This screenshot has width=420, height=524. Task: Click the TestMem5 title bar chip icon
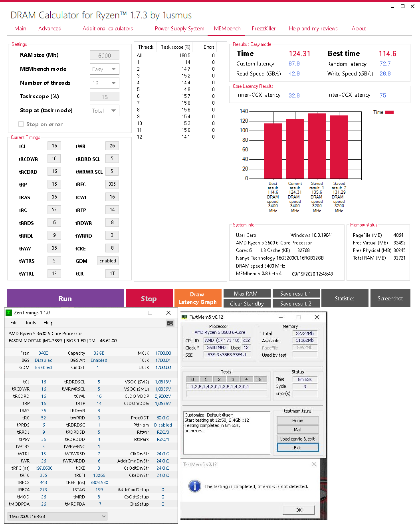(x=184, y=317)
